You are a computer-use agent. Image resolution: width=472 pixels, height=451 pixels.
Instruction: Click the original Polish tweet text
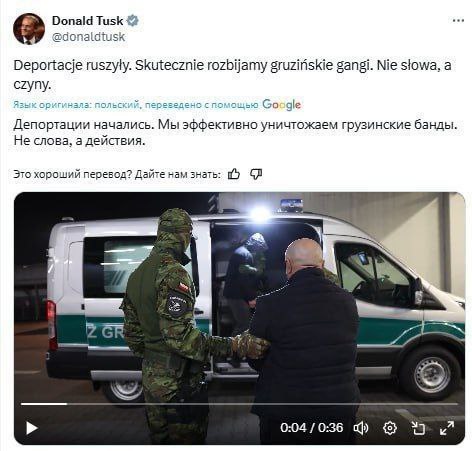pyautogui.click(x=232, y=75)
